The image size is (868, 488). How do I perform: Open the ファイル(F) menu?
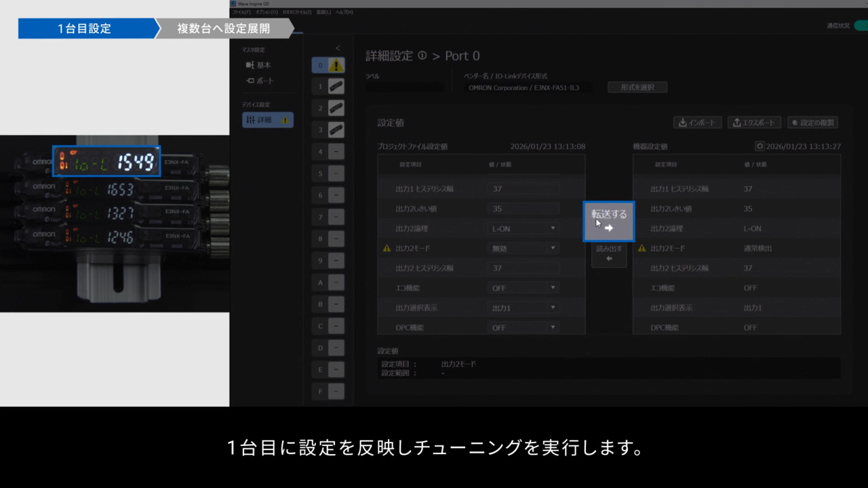point(241,12)
